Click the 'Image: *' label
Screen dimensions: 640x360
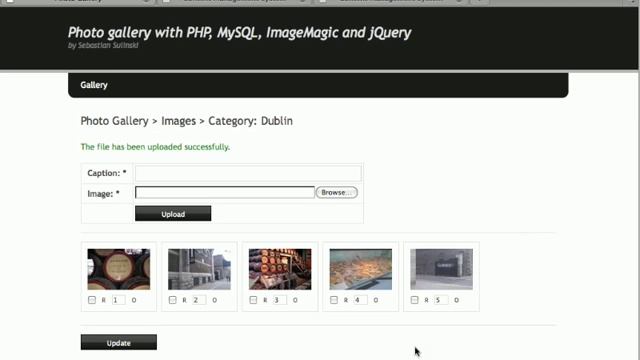coord(104,193)
